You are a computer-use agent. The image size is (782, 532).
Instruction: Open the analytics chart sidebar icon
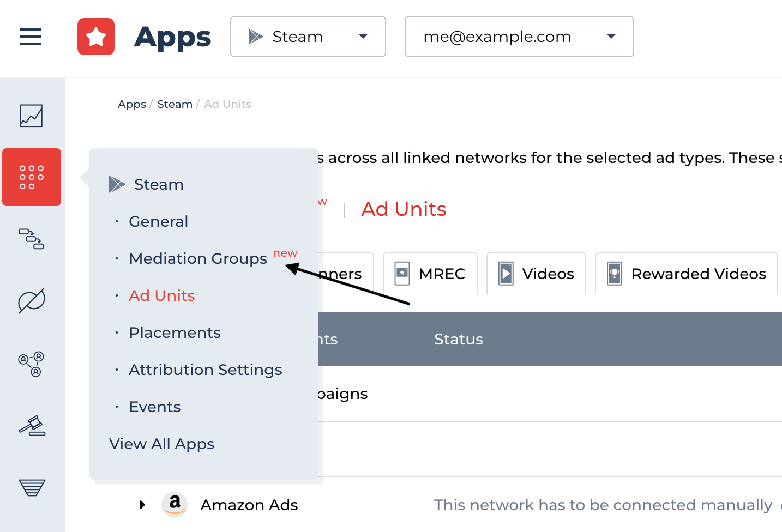point(31,116)
